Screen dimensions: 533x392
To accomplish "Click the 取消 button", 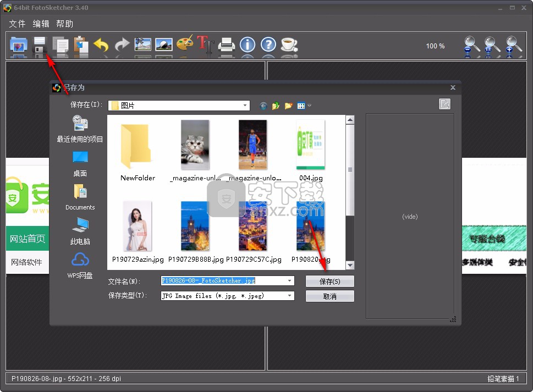I will (329, 296).
